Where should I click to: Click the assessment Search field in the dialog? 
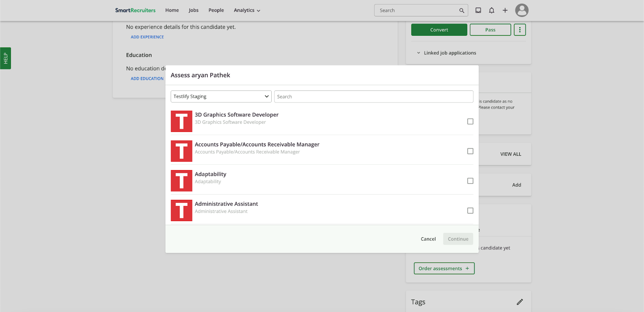coord(374,96)
